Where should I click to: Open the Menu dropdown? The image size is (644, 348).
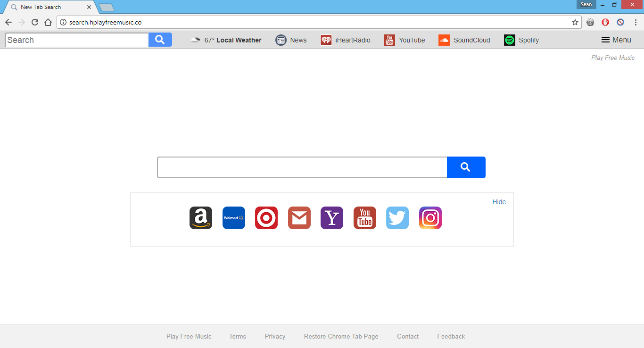click(x=616, y=40)
